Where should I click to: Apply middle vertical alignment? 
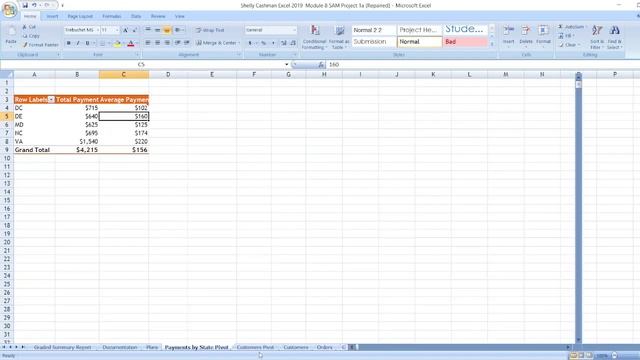tap(157, 30)
